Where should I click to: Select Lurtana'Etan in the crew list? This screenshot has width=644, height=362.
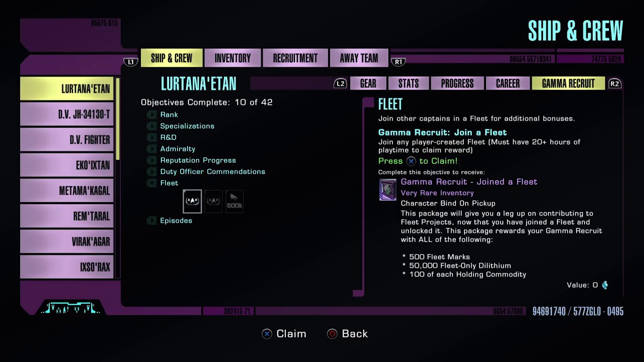[x=67, y=89]
